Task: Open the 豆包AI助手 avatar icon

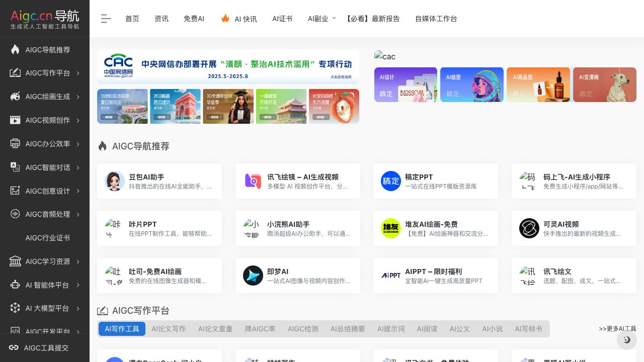Action: pos(115,181)
